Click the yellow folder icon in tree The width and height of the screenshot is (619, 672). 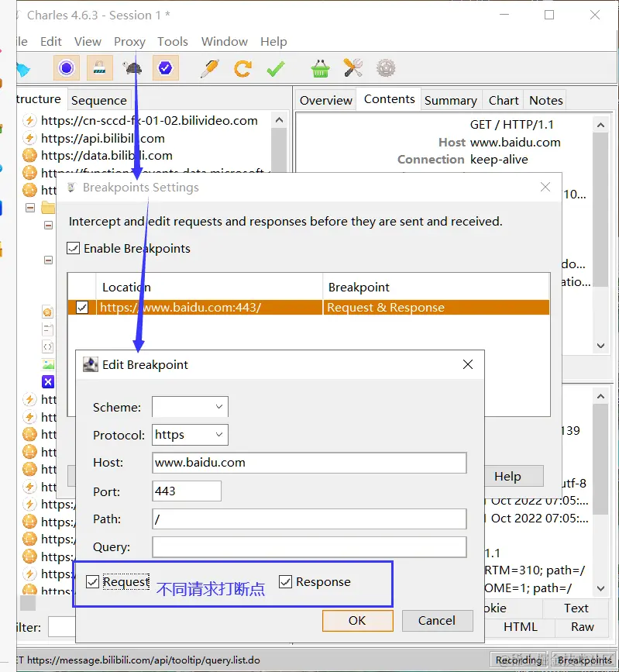pyautogui.click(x=48, y=208)
